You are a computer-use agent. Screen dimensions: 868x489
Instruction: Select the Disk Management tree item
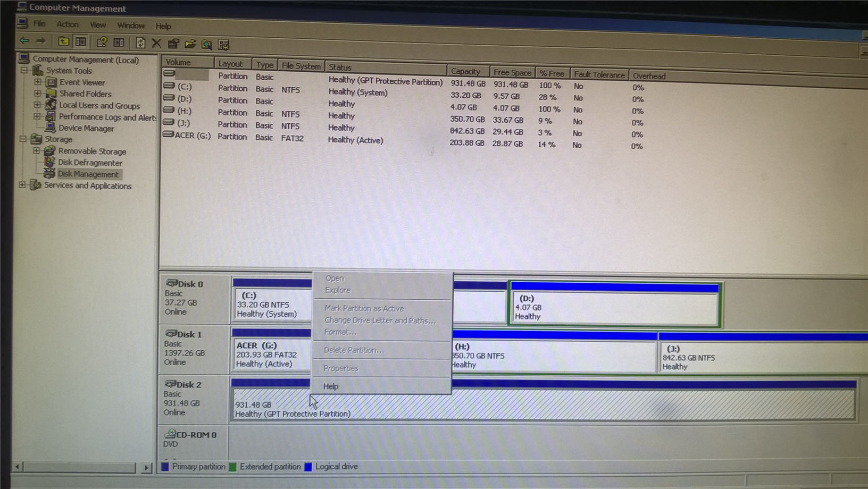tap(88, 174)
